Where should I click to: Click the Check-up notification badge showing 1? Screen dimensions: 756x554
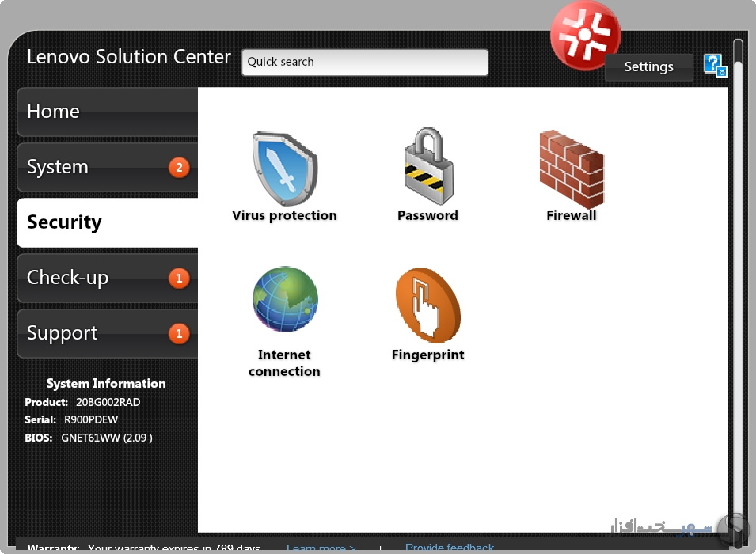[x=179, y=279]
